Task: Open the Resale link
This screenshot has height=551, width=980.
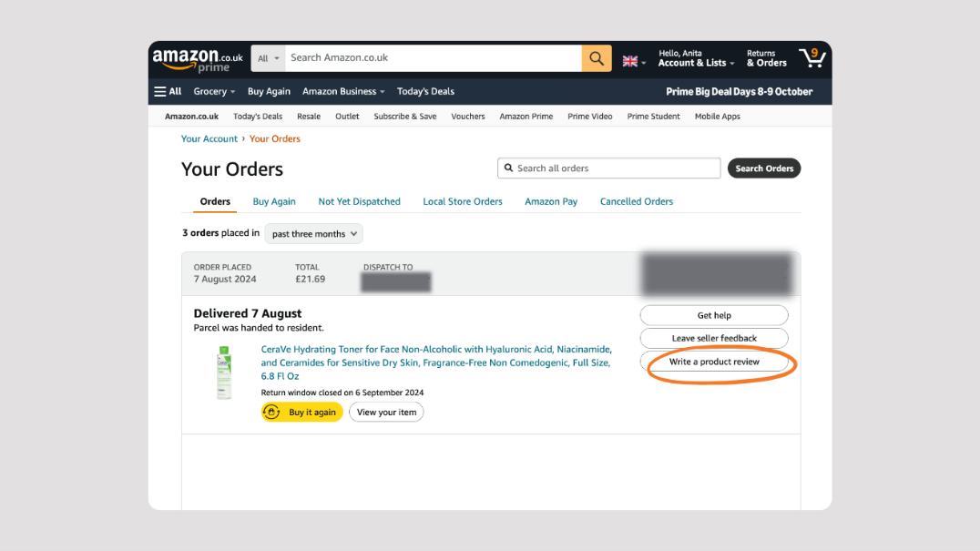Action: point(309,117)
